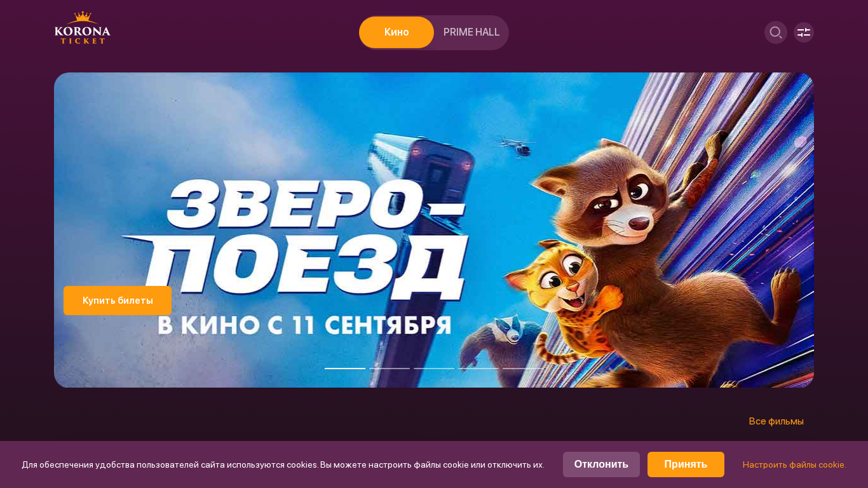Open the Все фильмы link
Screen dimensions: 868x488
[776, 421]
